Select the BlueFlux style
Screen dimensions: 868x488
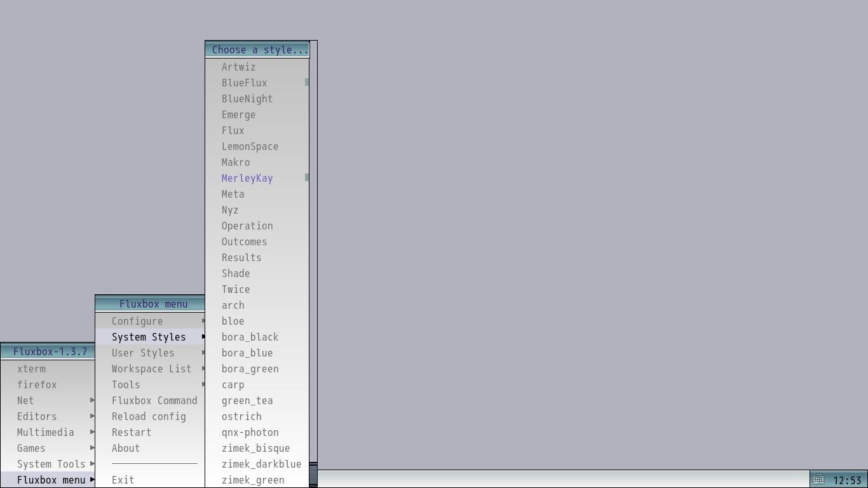[x=257, y=83]
